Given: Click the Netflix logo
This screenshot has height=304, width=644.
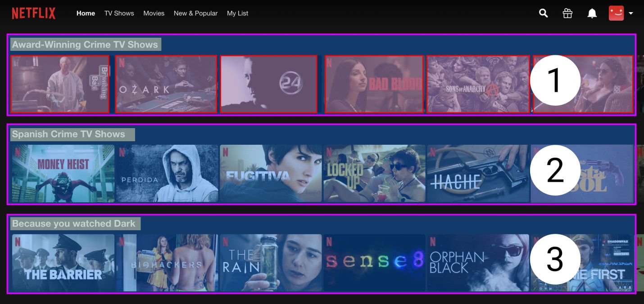Looking at the screenshot, I should click(x=34, y=13).
